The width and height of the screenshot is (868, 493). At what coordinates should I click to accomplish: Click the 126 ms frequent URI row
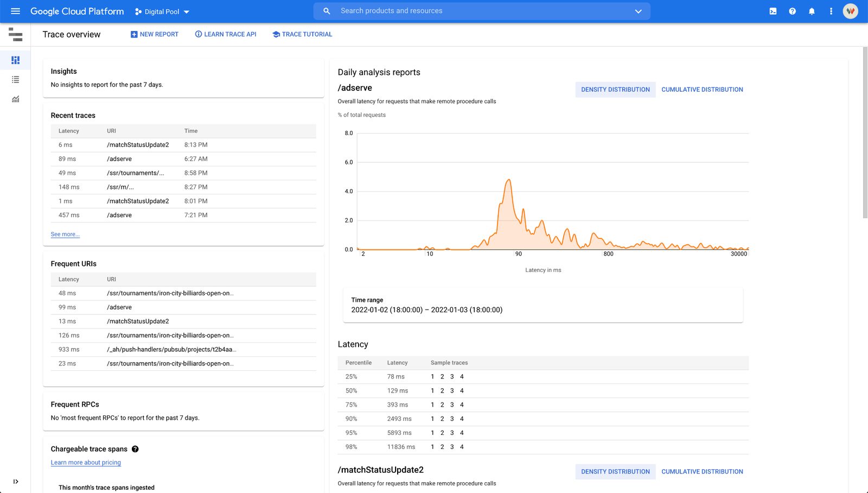(x=183, y=336)
